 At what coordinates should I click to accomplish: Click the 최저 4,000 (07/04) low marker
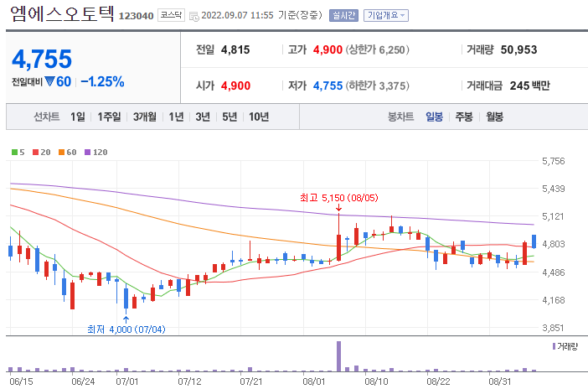click(x=126, y=329)
